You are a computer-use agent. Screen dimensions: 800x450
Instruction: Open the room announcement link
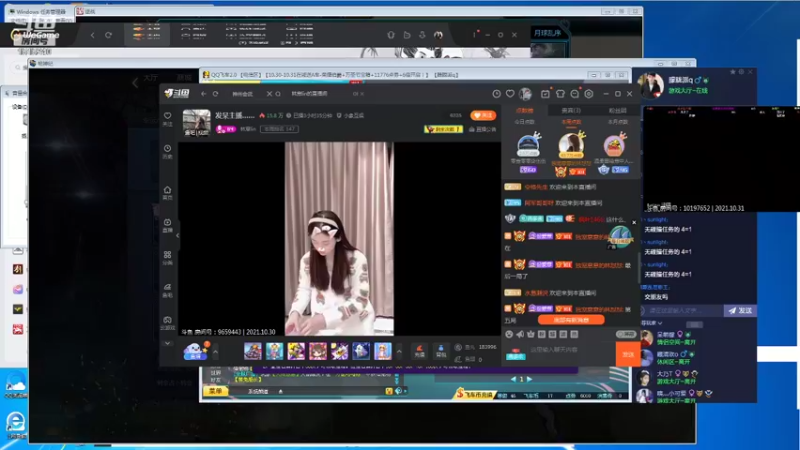coord(482,129)
